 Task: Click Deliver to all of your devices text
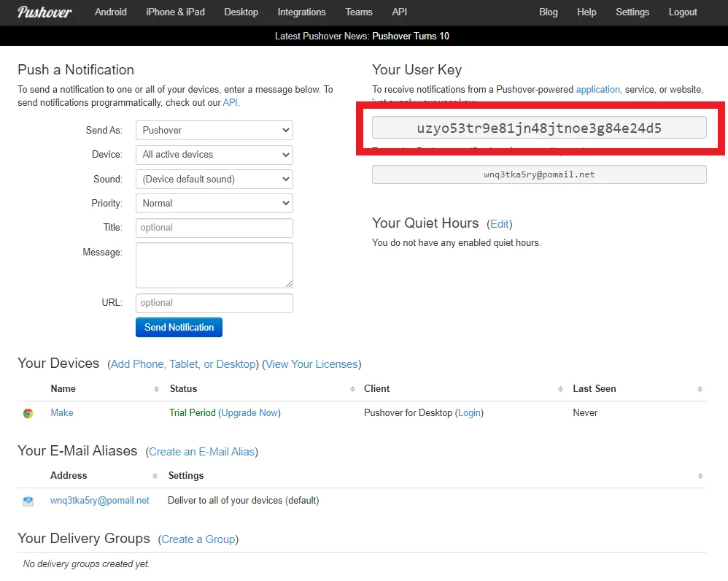[244, 501]
